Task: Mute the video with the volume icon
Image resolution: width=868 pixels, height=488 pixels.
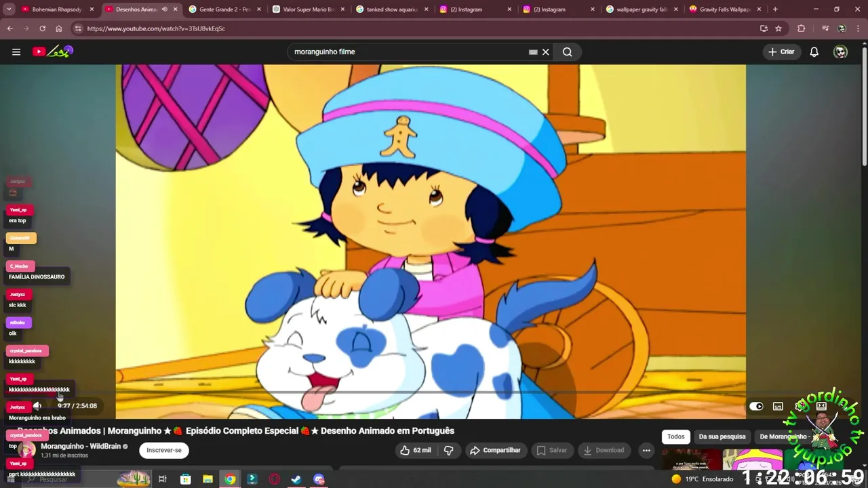Action: click(37, 406)
